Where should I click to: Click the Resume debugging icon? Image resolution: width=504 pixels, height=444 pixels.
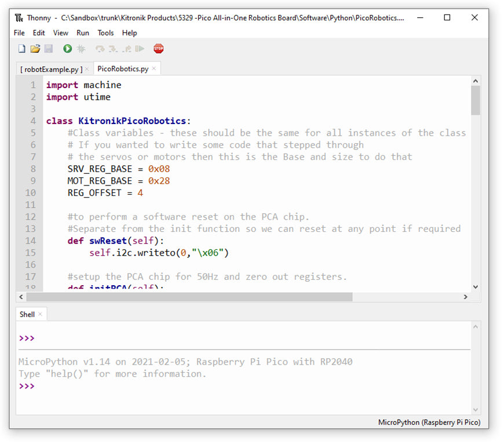click(140, 49)
